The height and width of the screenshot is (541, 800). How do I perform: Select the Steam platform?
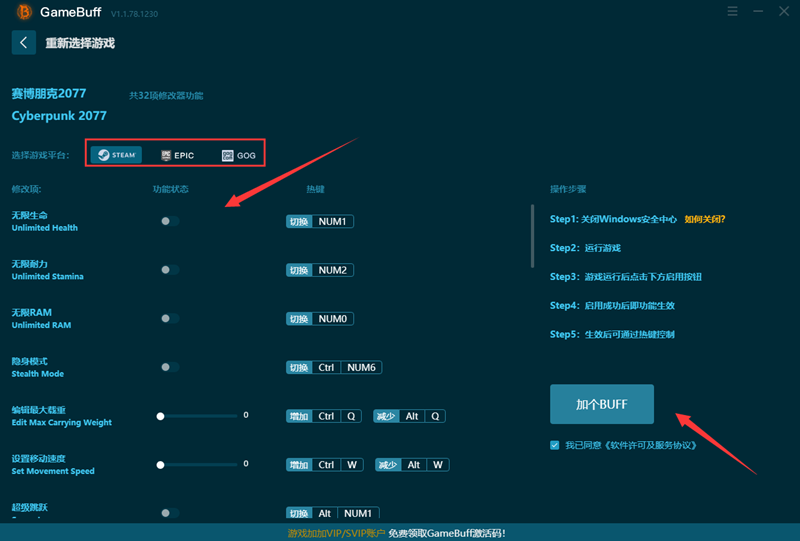click(x=117, y=155)
